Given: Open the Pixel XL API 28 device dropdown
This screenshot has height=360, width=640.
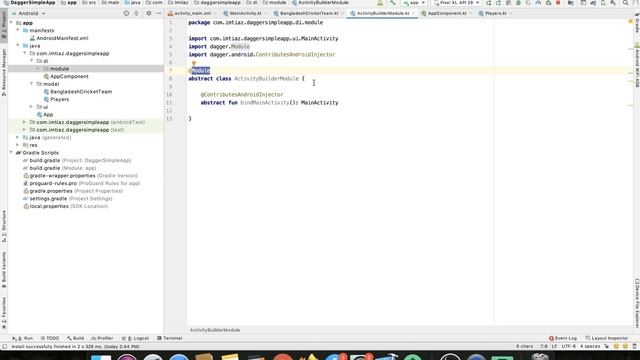Looking at the screenshot, I should tap(456, 3).
